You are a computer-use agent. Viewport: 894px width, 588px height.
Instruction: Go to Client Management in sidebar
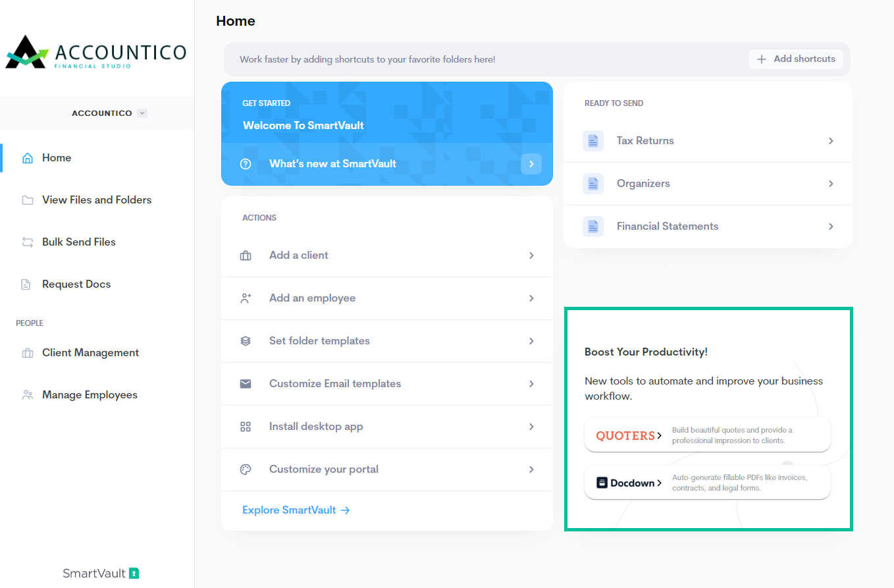(x=90, y=353)
